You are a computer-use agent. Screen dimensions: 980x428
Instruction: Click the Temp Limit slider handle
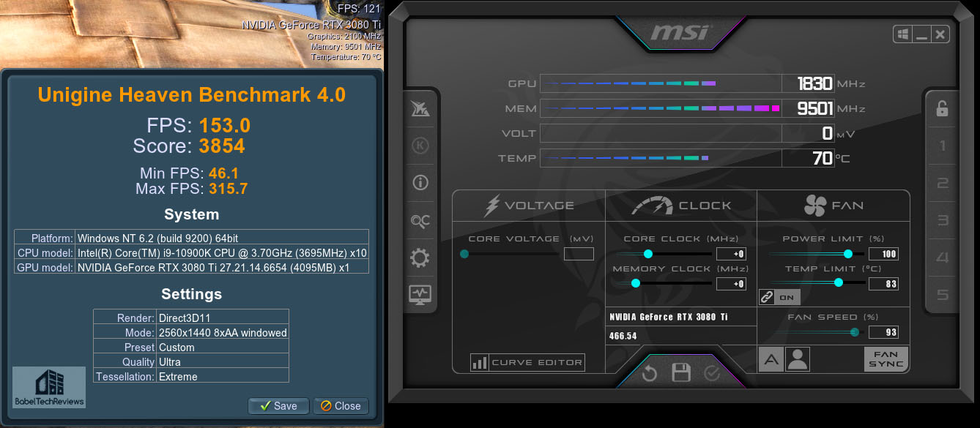839,283
